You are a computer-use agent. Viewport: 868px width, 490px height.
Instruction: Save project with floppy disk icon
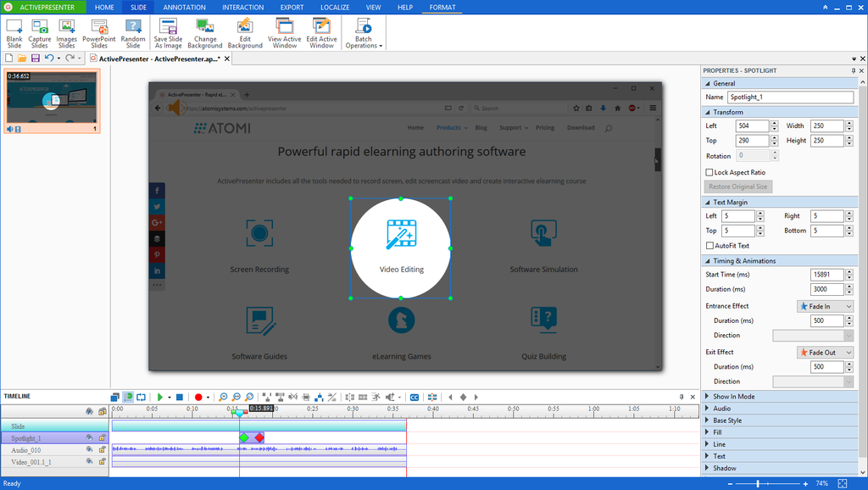(x=36, y=58)
